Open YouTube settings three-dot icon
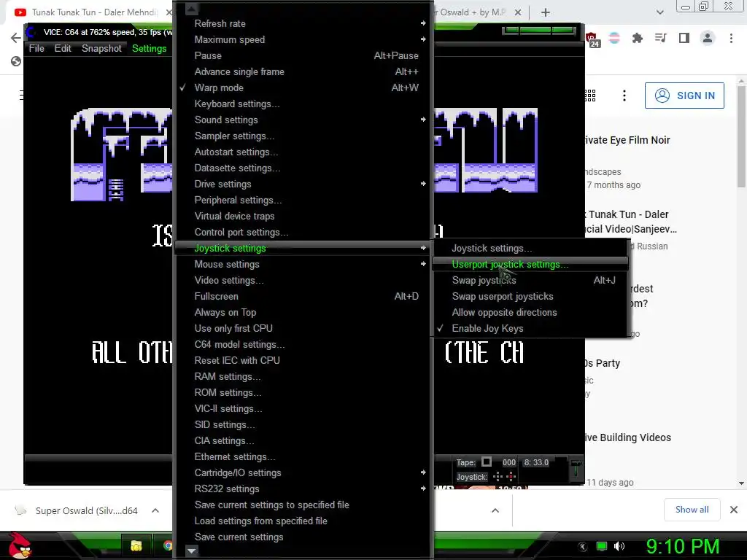Viewport: 747px width, 560px height. [x=624, y=96]
